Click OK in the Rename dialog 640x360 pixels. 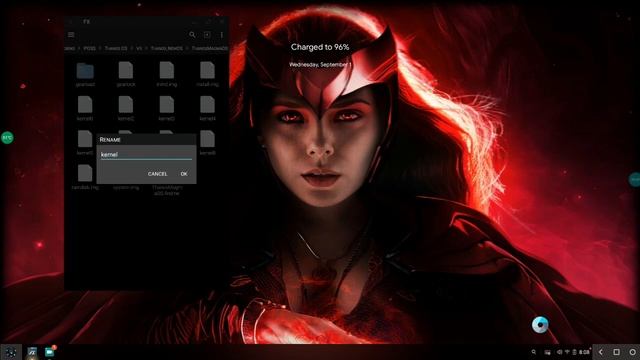point(184,174)
